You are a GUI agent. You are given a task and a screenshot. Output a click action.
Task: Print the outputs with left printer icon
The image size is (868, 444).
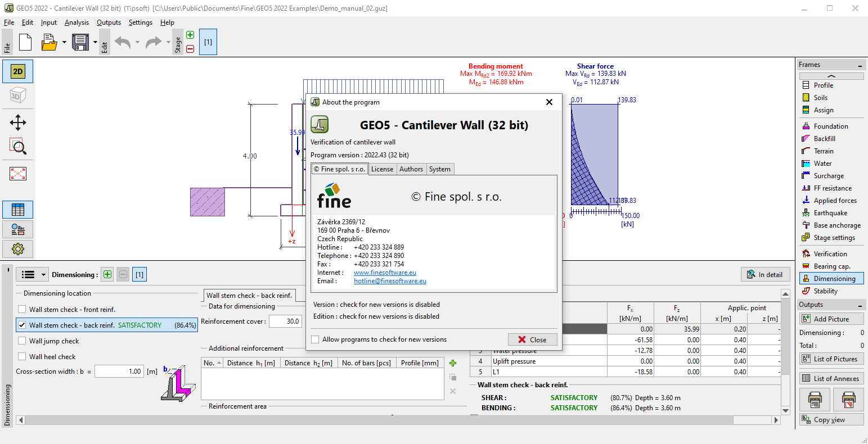[815, 400]
